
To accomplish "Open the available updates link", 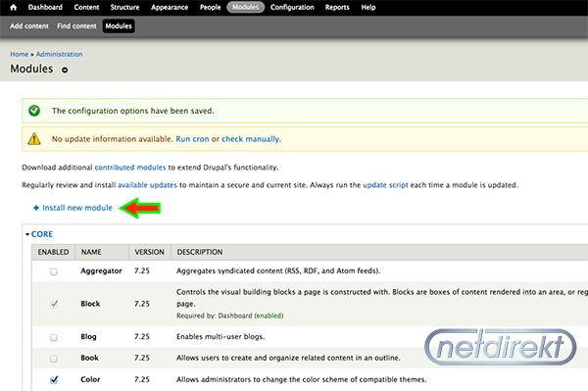I will pyautogui.click(x=147, y=185).
